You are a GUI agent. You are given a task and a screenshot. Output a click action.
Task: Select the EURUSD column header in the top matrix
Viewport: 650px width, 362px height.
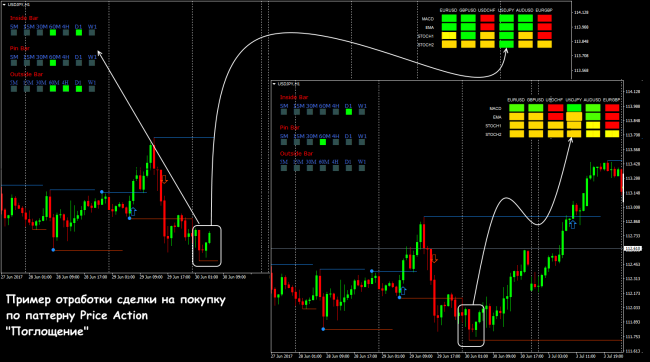tap(448, 10)
